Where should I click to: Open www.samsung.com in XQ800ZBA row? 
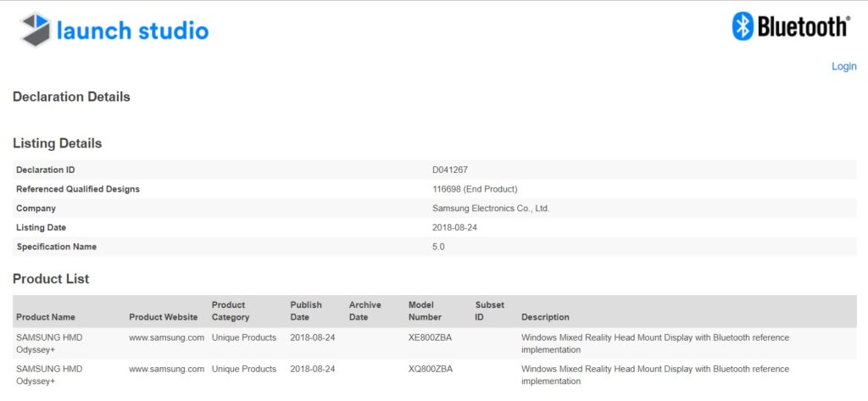click(167, 369)
